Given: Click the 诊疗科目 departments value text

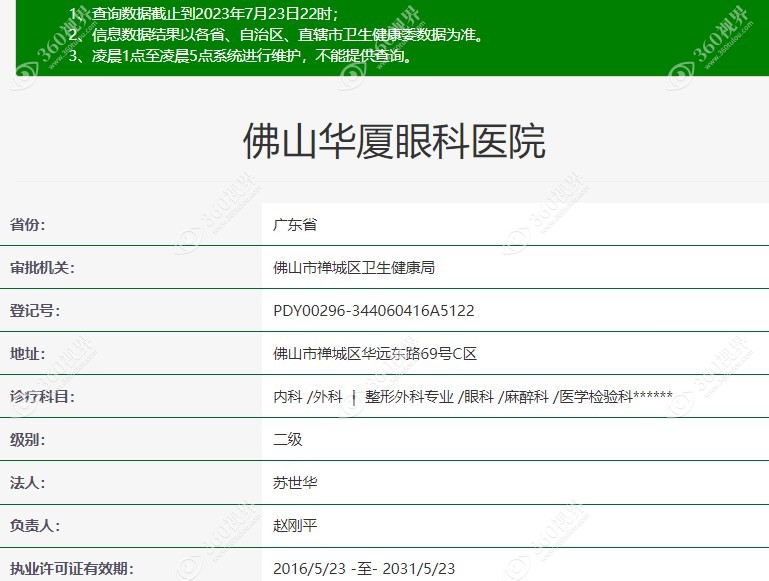Looking at the screenshot, I should tap(473, 396).
